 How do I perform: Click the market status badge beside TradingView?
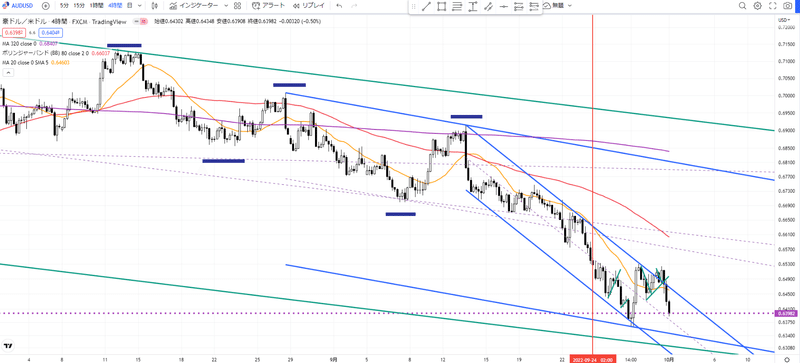139,21
